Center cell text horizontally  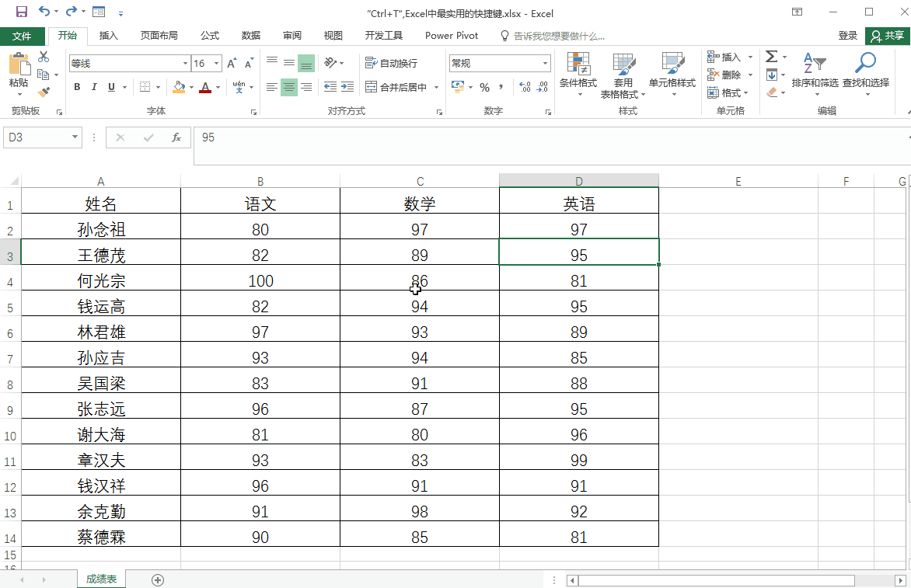288,87
